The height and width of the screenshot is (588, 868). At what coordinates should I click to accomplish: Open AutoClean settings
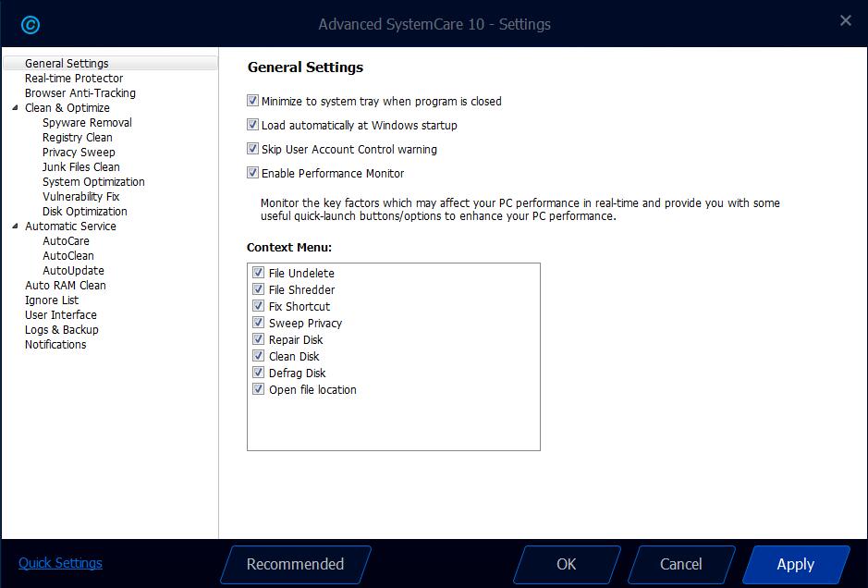(68, 256)
